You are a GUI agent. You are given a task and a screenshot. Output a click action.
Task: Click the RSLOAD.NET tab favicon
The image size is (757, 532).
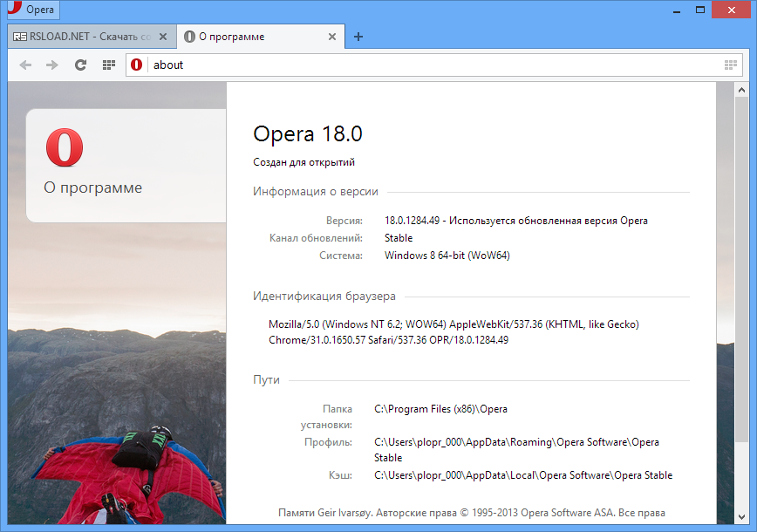coord(20,37)
